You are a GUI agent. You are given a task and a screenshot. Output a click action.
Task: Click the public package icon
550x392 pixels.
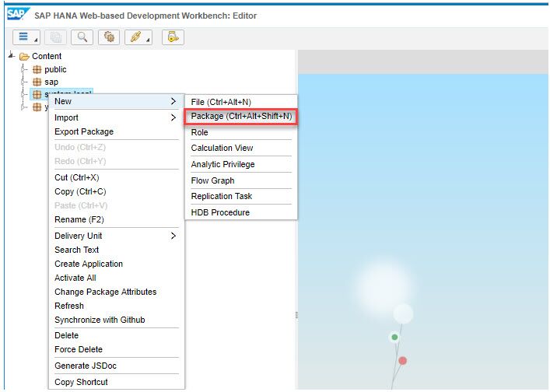point(37,69)
